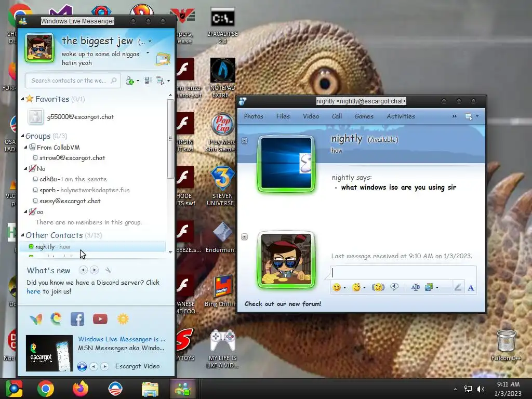
Task: Open the weather sun icon
Action: (123, 319)
